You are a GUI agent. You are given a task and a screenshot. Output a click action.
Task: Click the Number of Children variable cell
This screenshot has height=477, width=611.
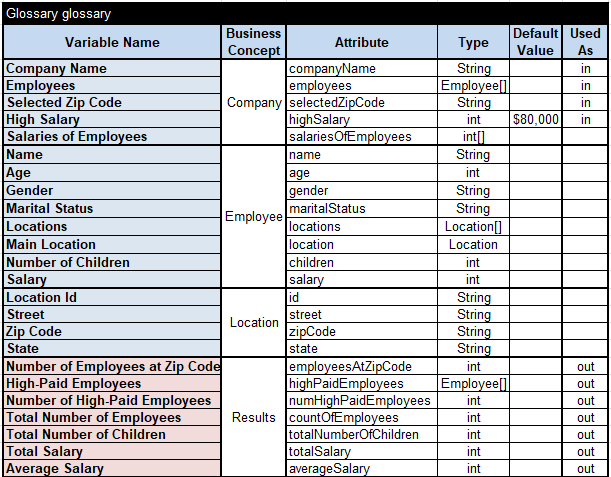(x=112, y=263)
